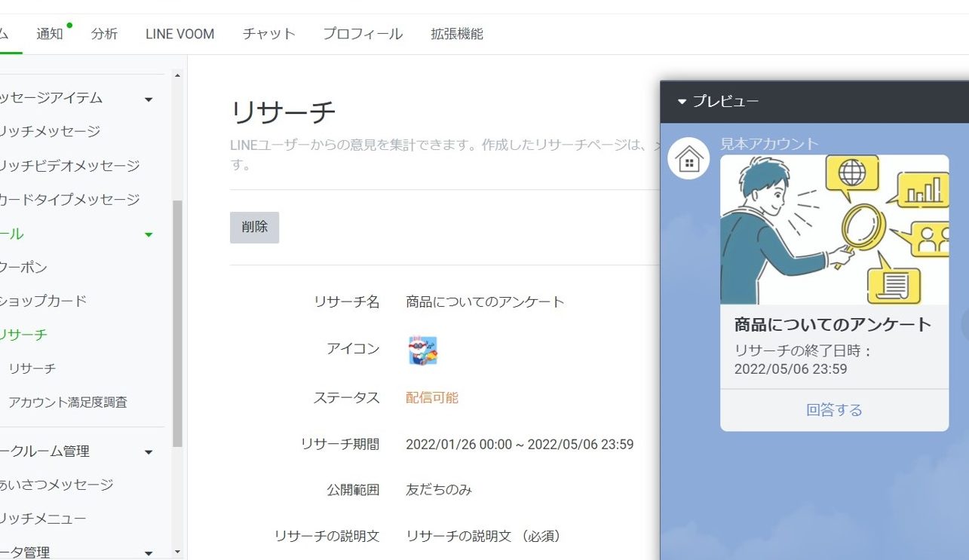This screenshot has width=969, height=560.
Task: Expand the メッセージアイテム section arrow
Action: click(149, 99)
